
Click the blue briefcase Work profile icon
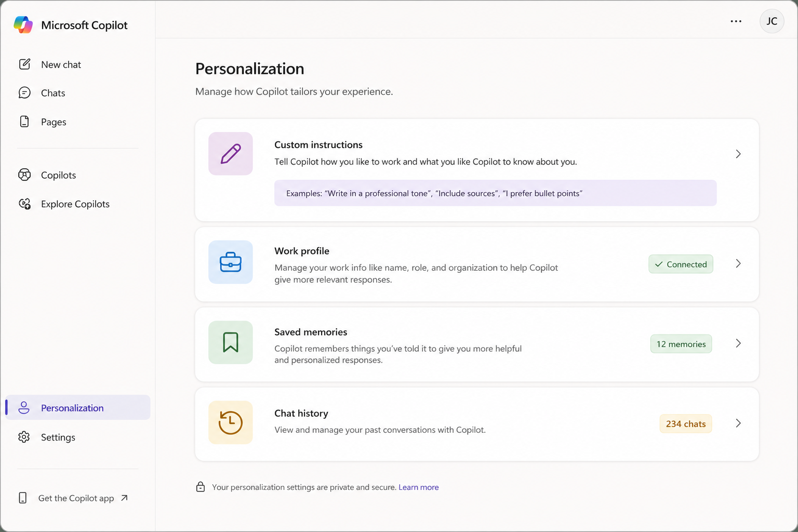[x=231, y=262]
